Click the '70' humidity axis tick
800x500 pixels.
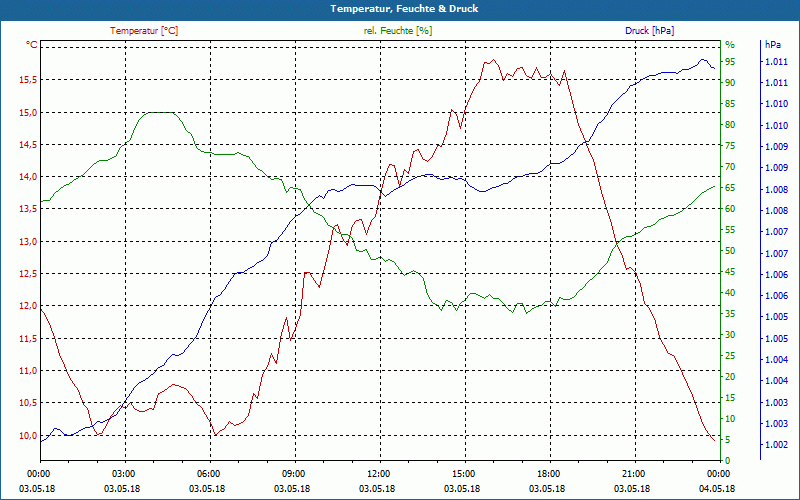coord(730,167)
